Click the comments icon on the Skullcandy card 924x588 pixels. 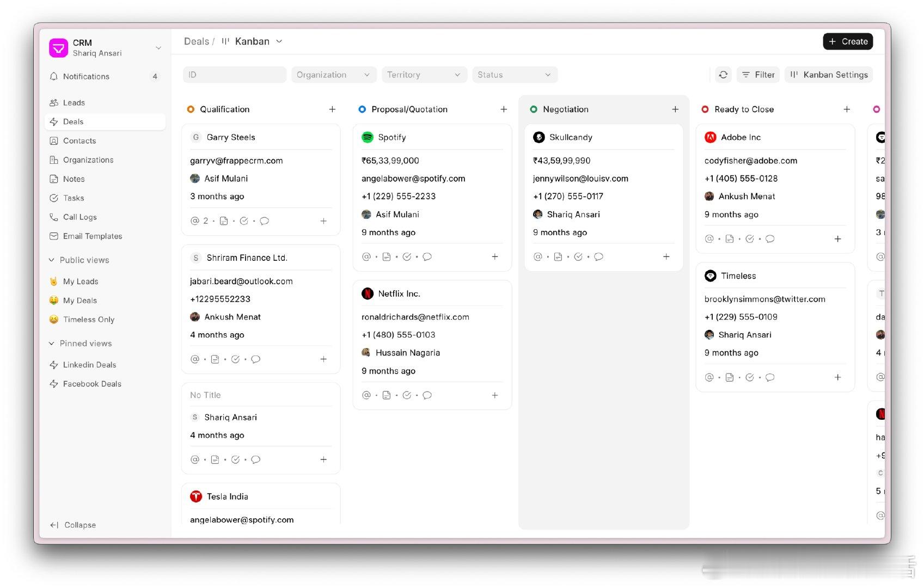click(598, 256)
